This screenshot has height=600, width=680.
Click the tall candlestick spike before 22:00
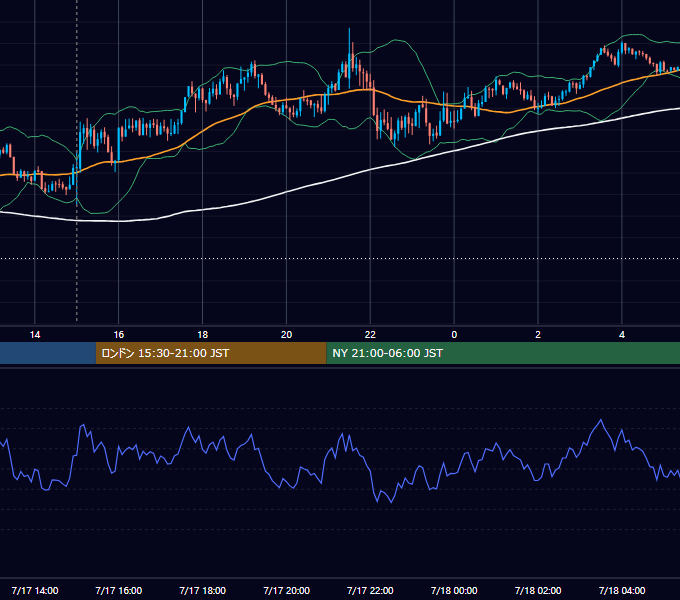coord(349,59)
